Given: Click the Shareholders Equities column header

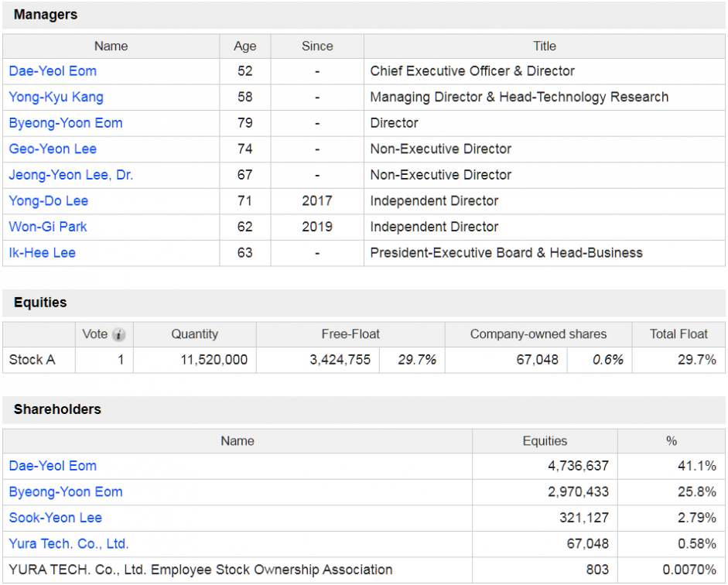Looking at the screenshot, I should [545, 441].
